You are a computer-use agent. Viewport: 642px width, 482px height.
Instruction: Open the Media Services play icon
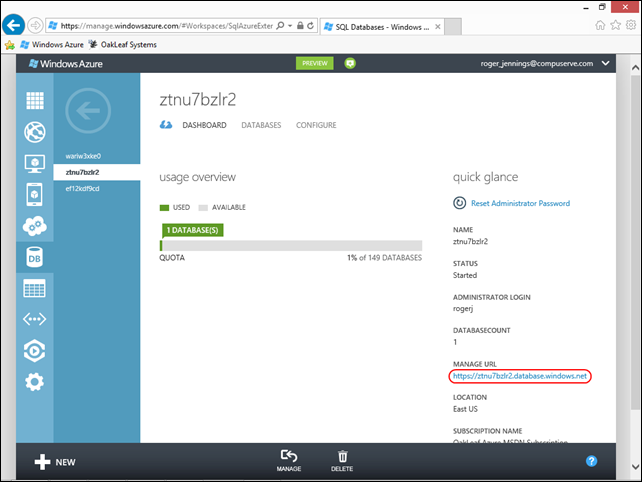point(35,351)
